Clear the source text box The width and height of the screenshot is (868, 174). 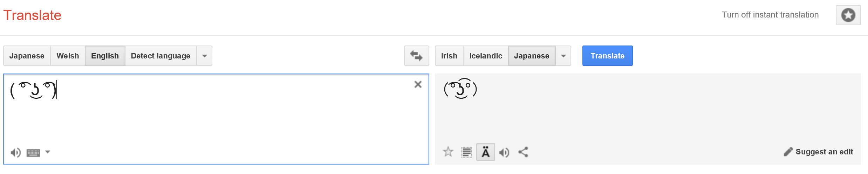[418, 84]
